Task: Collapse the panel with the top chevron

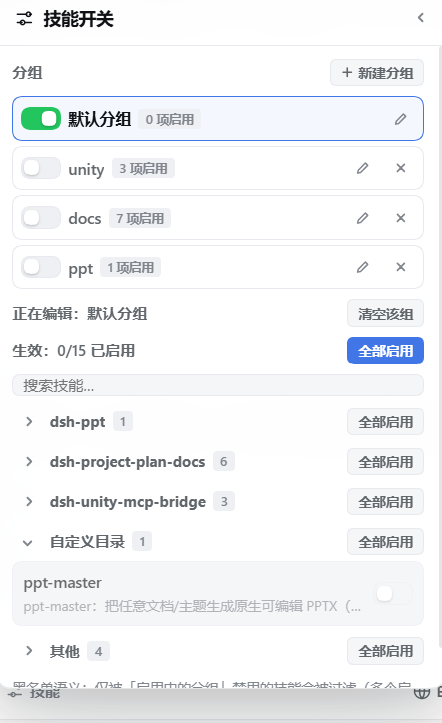Action: pos(420,18)
